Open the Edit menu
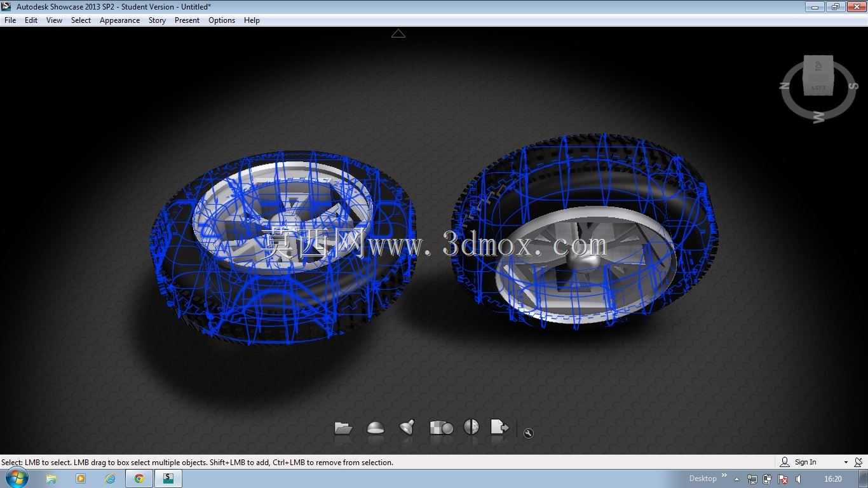The height and width of the screenshot is (488, 868). pos(31,20)
